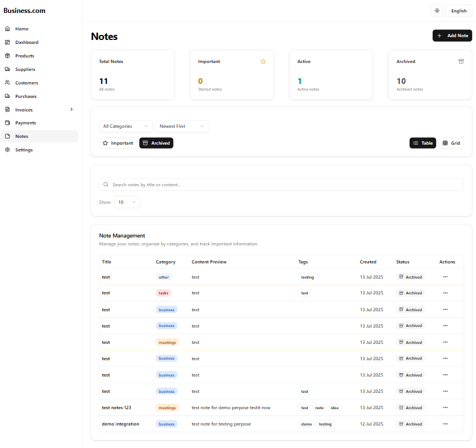Click the Category column header
The image size is (476, 448).
(x=166, y=262)
